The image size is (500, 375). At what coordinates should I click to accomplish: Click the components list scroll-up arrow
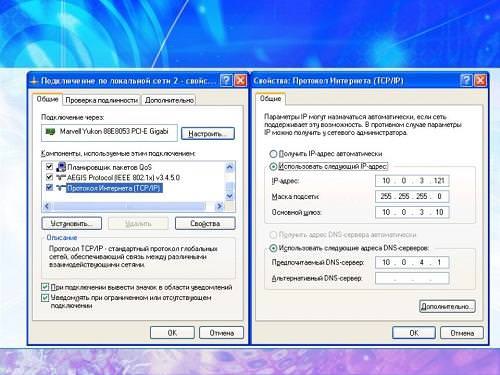229,167
